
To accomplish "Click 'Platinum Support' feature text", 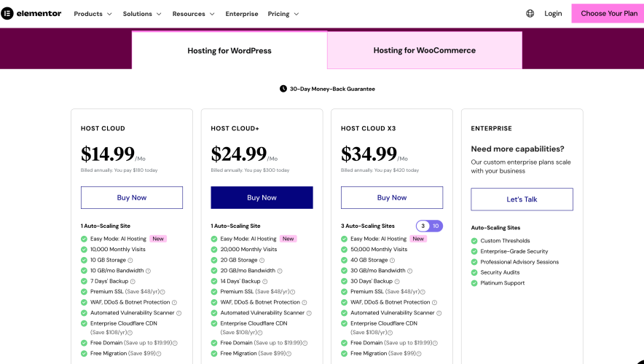I will 502,283.
